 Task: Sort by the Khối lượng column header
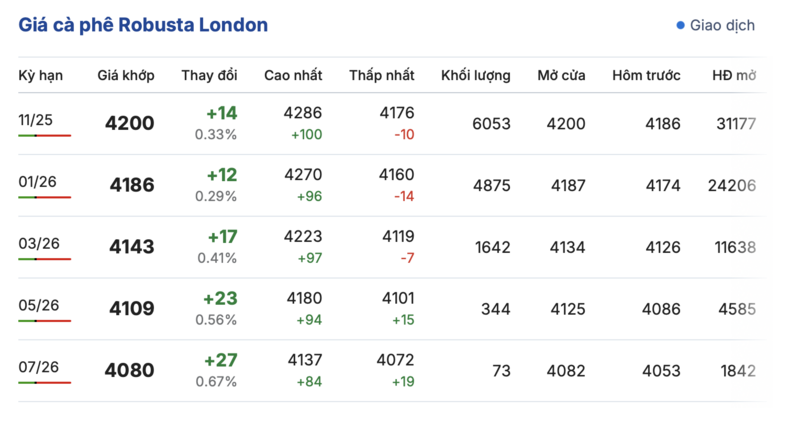476,76
